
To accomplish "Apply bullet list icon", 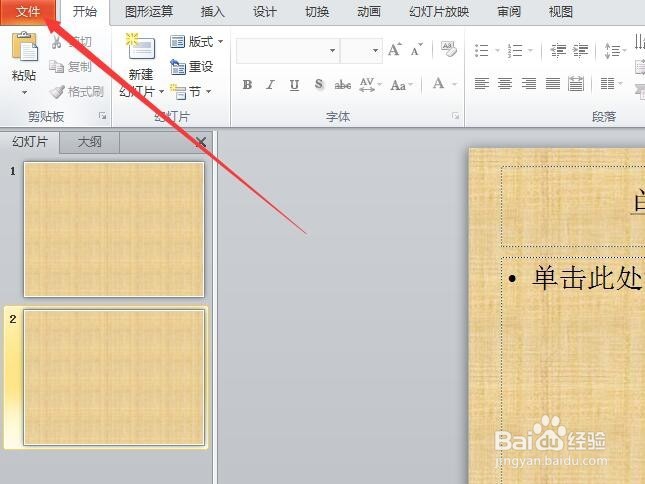I will coord(482,51).
